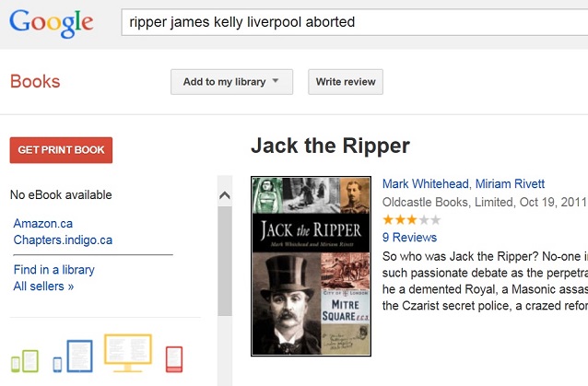Screen dimensions: 588x386
Task: Click the Google logo
Action: tap(52, 23)
